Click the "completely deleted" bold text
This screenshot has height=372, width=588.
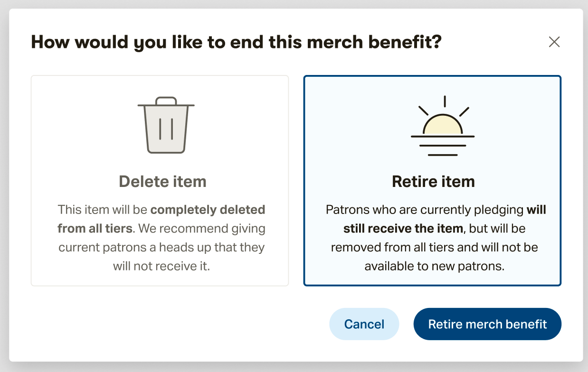tap(208, 210)
